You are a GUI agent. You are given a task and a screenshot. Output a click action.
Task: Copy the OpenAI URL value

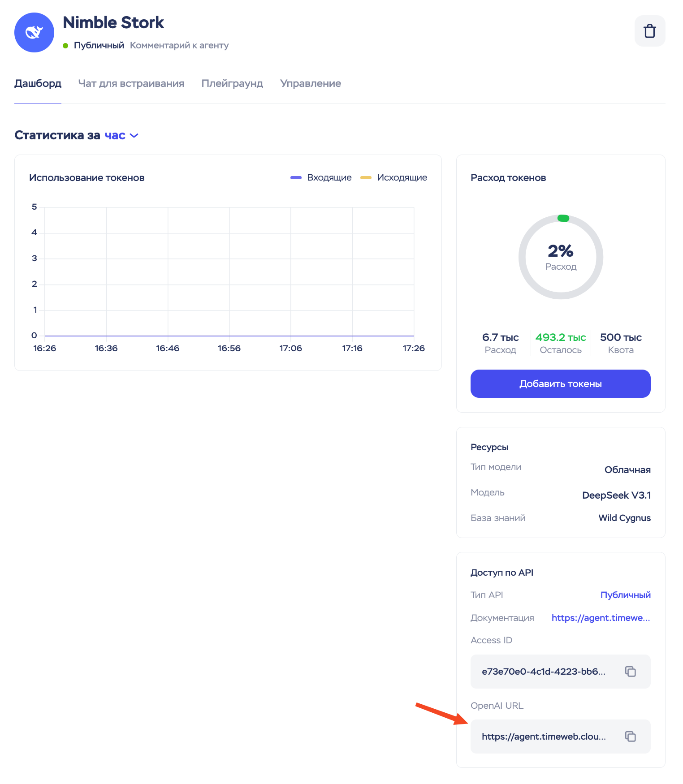(x=630, y=736)
